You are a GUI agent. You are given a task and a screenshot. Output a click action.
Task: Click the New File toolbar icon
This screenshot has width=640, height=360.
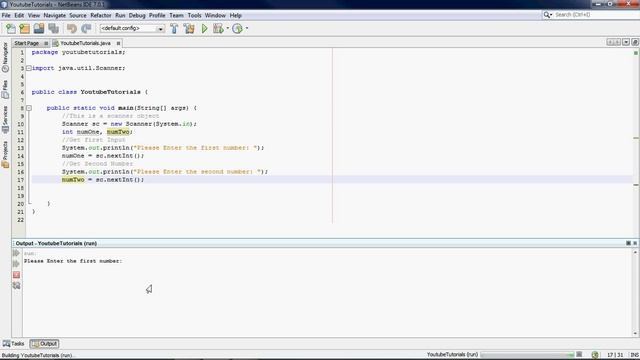tap(11, 29)
